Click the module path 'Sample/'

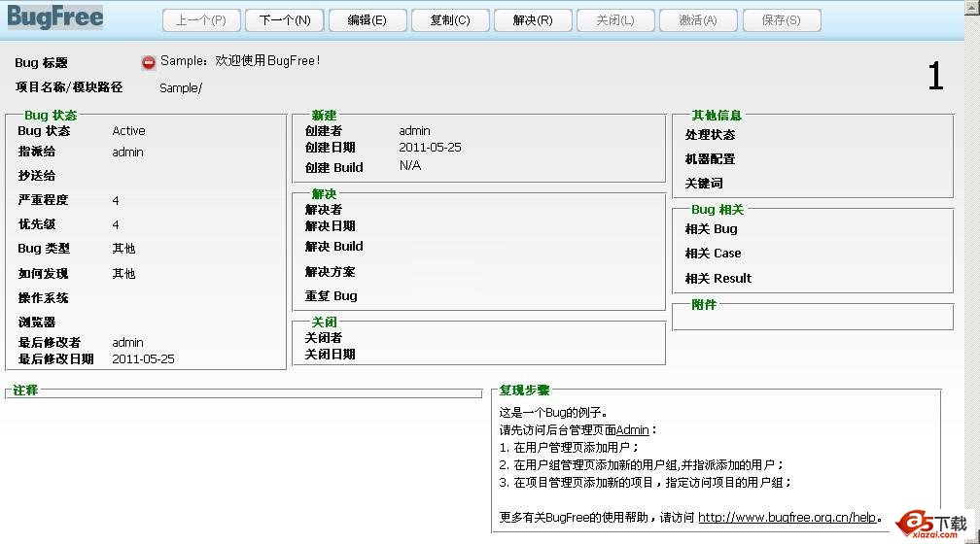click(181, 88)
